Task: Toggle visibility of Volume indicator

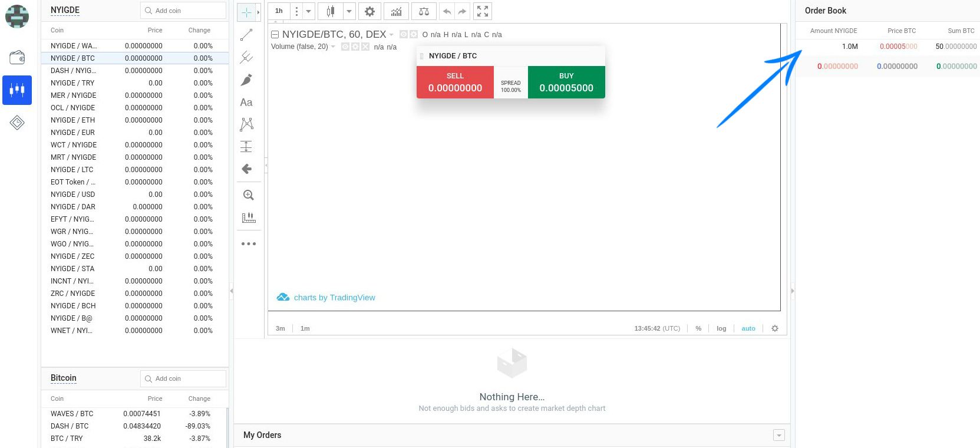Action: (345, 47)
